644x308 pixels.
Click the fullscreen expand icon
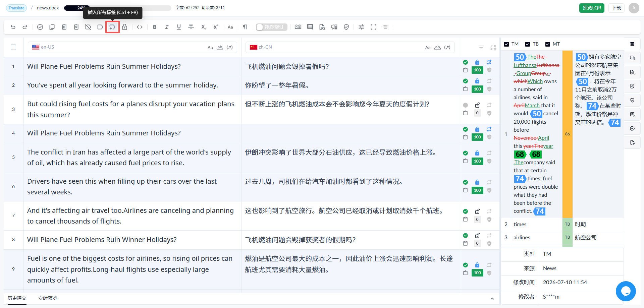point(373,27)
